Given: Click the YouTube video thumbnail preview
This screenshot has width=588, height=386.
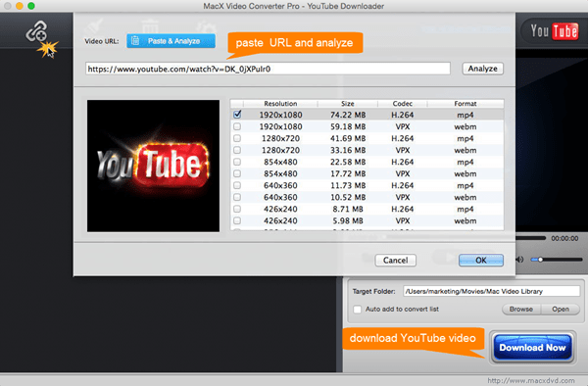Looking at the screenshot, I should (x=154, y=166).
